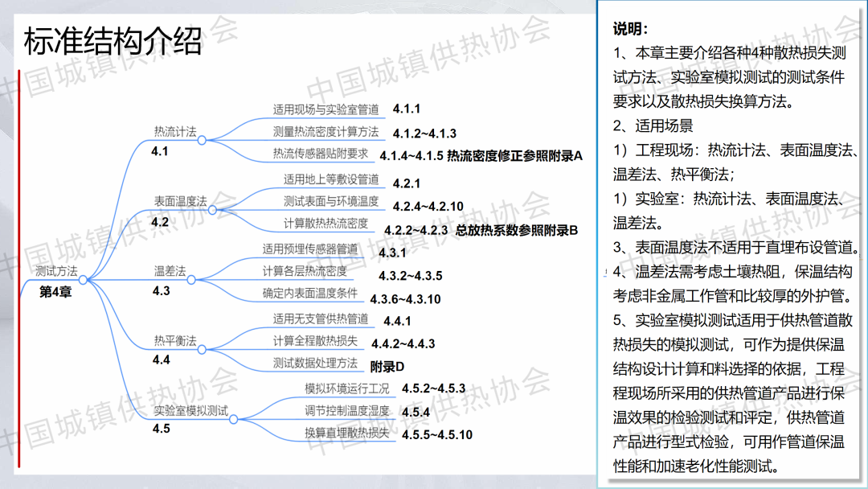Collapse the 温差法 node circle
Screen dimensions: 868x489
[x=191, y=279]
